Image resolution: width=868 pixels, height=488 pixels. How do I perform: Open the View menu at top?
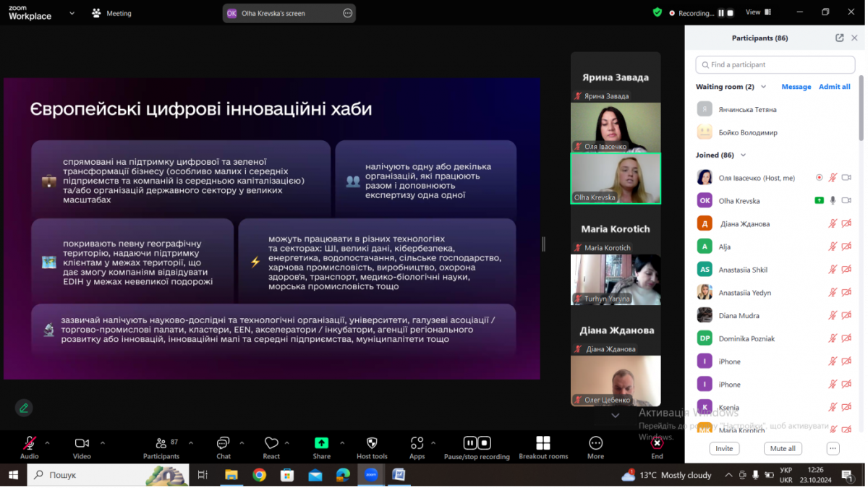(756, 12)
